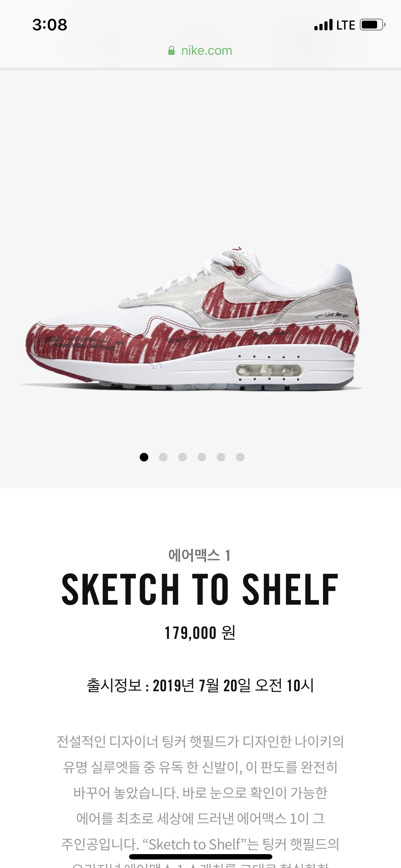Select the first carousel dot
This screenshot has width=401, height=868.
click(144, 457)
